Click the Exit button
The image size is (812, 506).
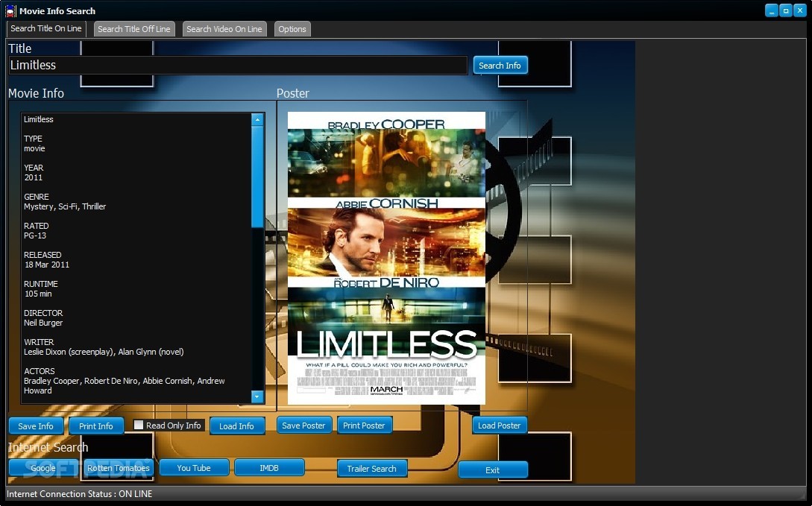click(492, 469)
